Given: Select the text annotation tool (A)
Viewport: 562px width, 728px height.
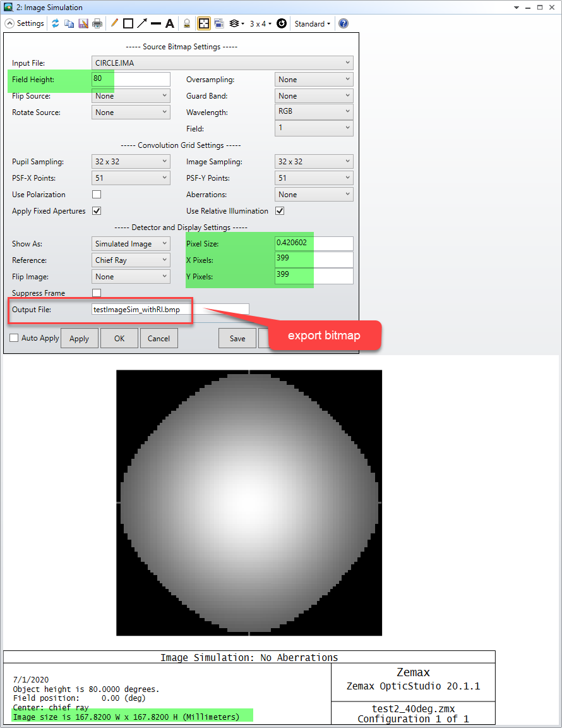Looking at the screenshot, I should point(170,23).
